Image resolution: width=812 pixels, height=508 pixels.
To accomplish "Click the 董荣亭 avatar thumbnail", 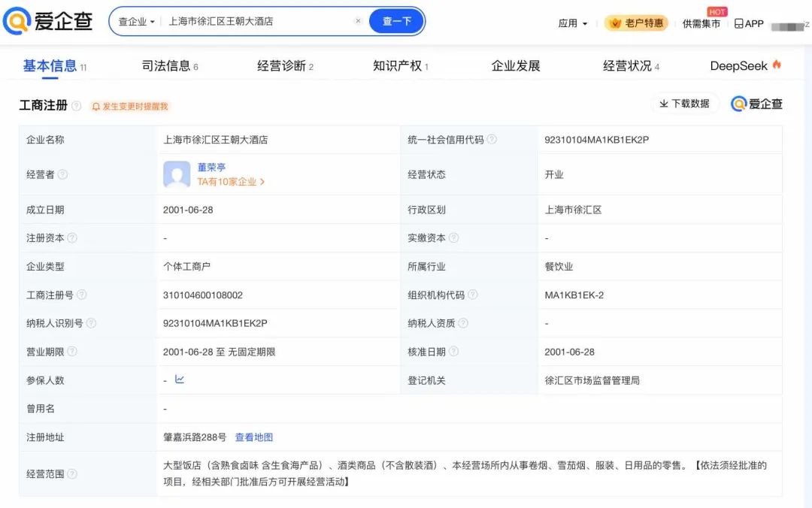I will click(x=177, y=174).
